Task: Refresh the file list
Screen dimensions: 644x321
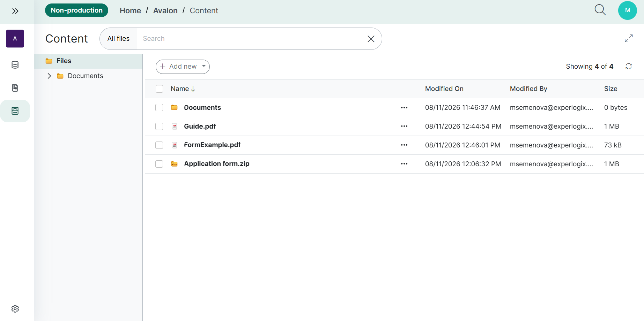Action: (629, 66)
